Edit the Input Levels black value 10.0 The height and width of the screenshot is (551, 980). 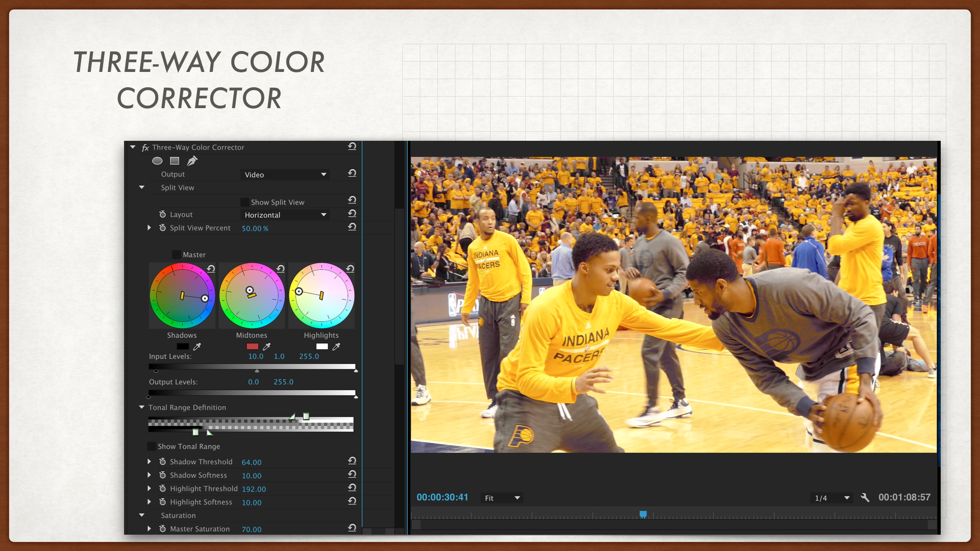pyautogui.click(x=256, y=357)
